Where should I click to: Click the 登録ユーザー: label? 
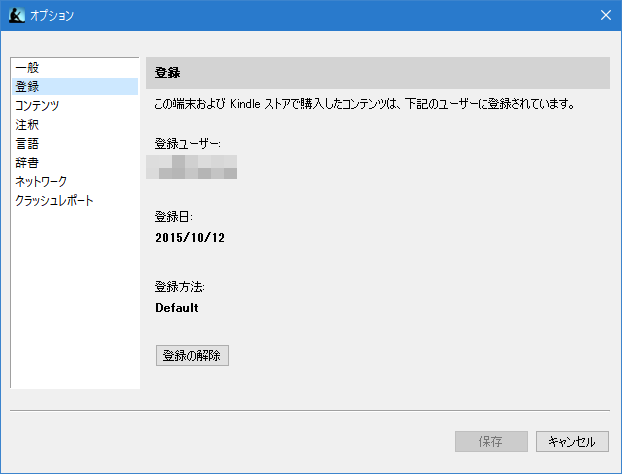(188, 144)
